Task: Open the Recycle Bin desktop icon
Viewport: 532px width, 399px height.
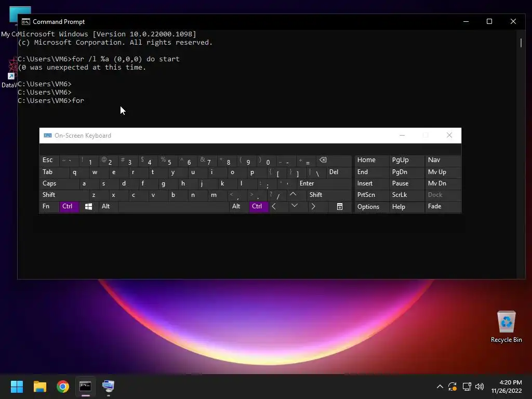Action: pos(506,326)
